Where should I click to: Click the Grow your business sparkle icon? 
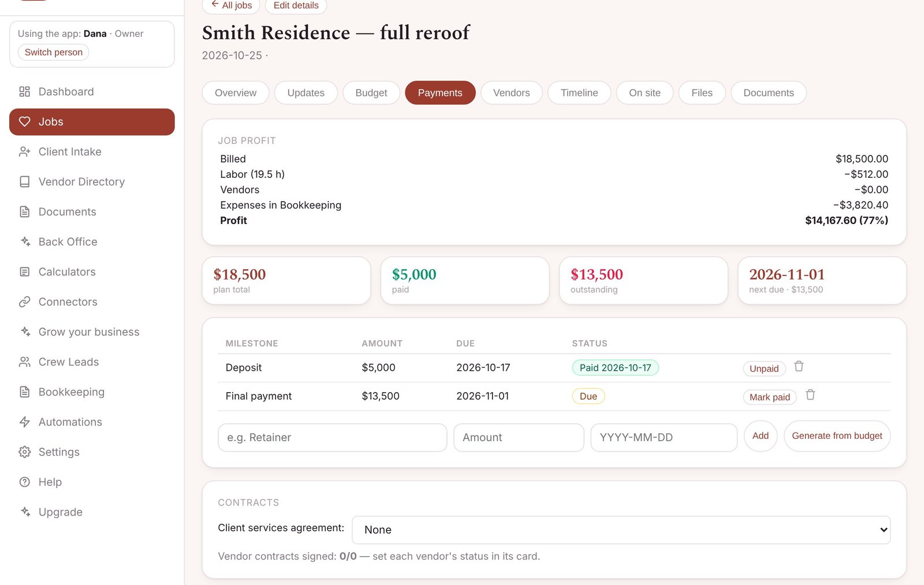(24, 332)
